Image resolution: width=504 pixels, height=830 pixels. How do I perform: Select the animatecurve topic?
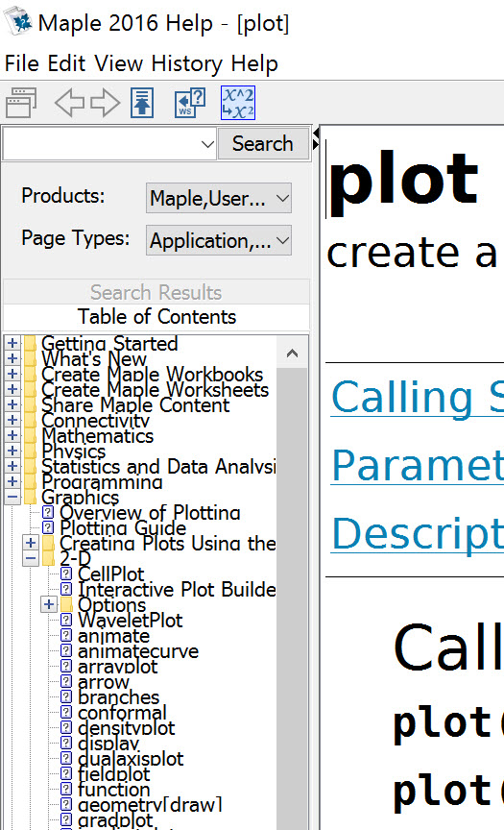pyautogui.click(x=138, y=650)
